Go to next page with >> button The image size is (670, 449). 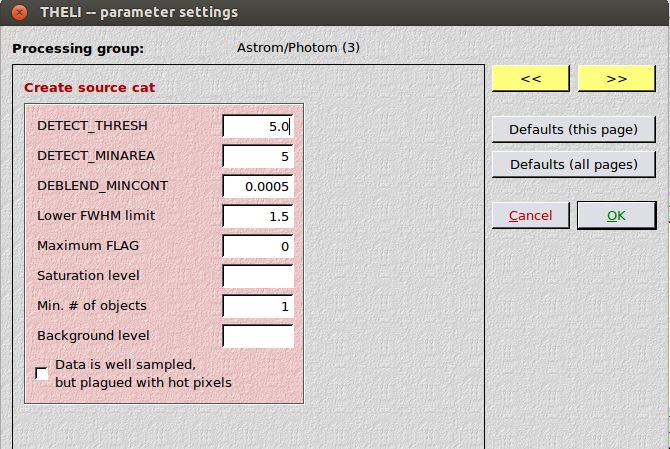pos(617,78)
